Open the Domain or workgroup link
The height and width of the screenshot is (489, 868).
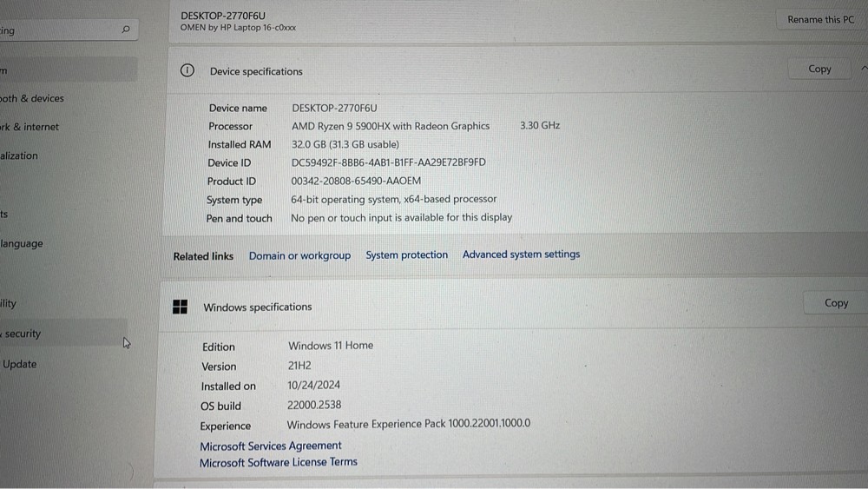coord(299,255)
